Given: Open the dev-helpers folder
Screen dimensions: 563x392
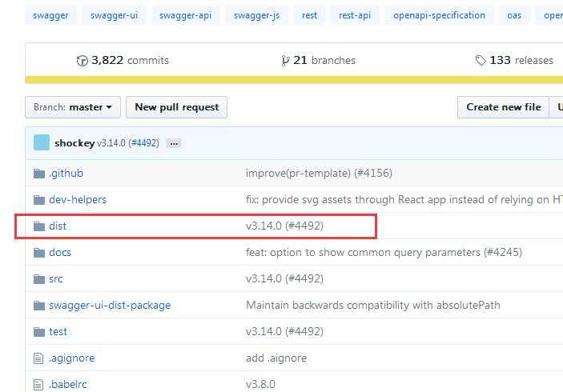Looking at the screenshot, I should [x=78, y=199].
